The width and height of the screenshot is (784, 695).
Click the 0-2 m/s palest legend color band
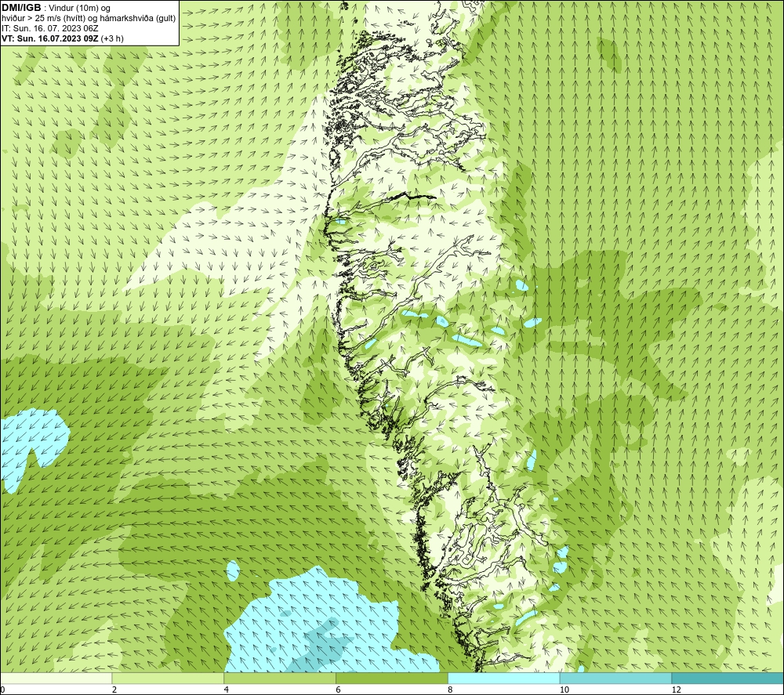click(56, 678)
